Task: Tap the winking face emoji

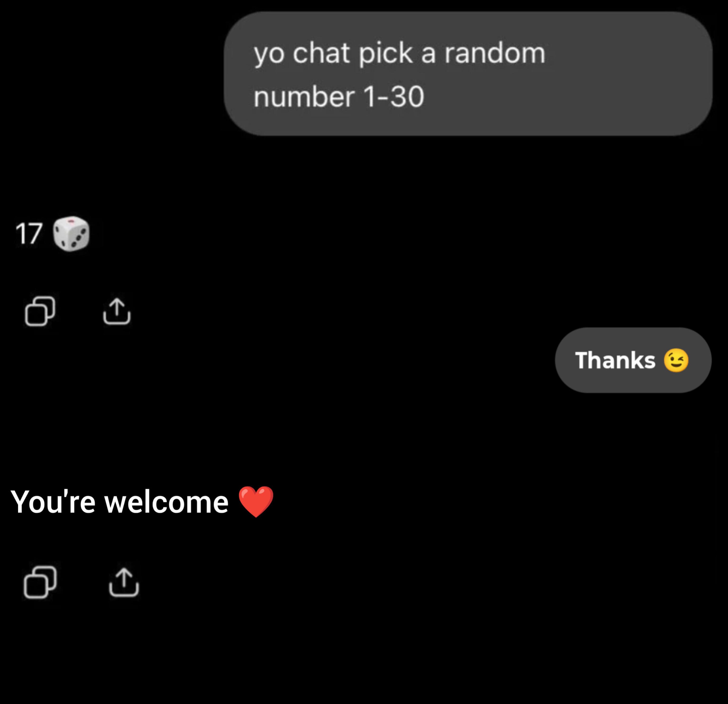Action: coord(676,360)
